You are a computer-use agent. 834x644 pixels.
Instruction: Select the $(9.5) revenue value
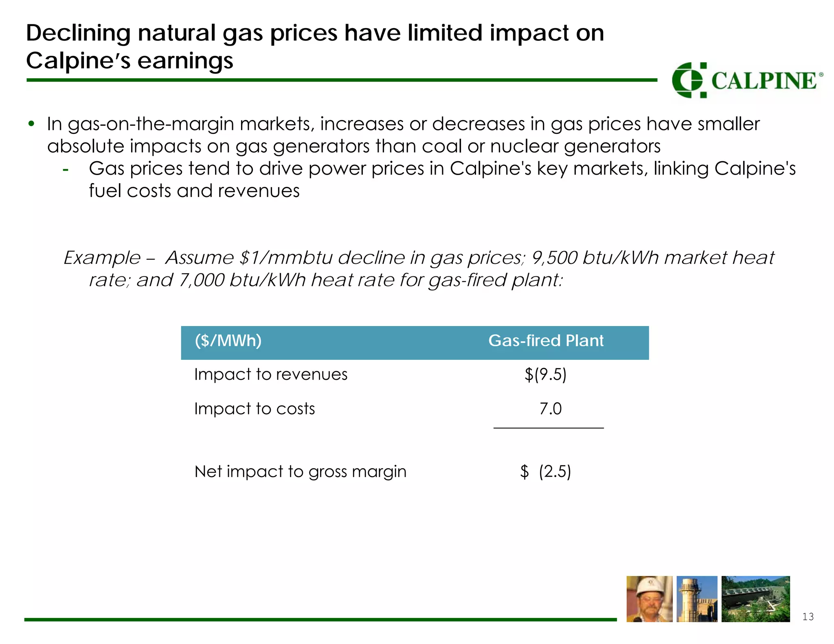coord(546,375)
